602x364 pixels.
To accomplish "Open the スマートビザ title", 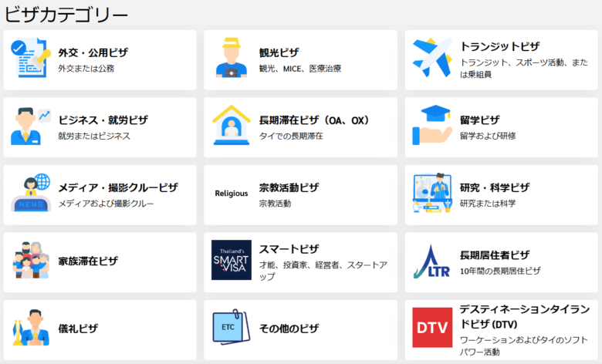I will (289, 249).
